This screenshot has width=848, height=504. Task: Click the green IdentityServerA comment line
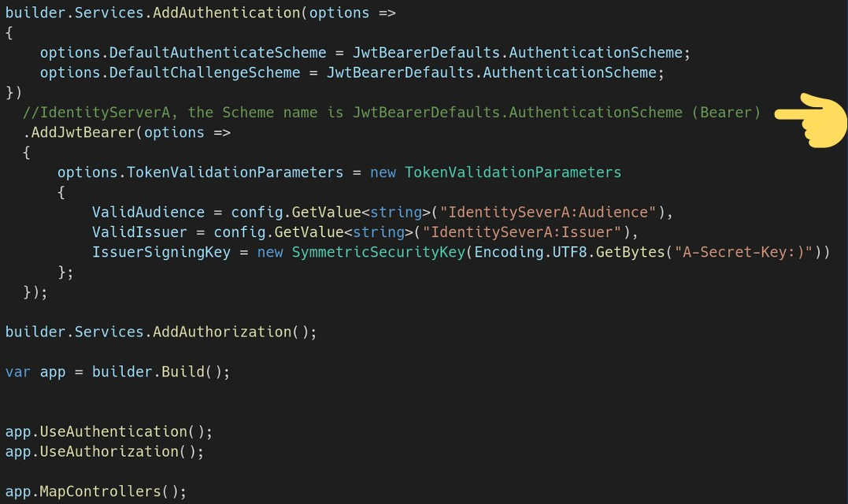click(391, 113)
